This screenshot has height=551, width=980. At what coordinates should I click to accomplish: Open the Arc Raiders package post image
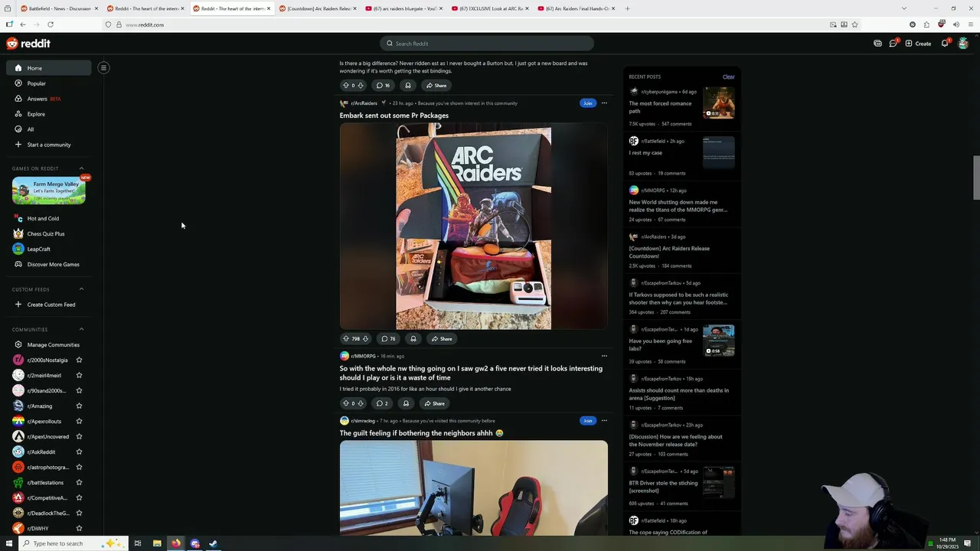473,227
